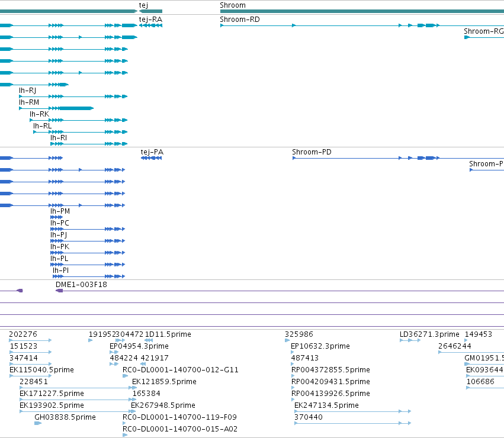Click the Ih-RJ transcript label
504x438 pixels.
click(x=27, y=91)
